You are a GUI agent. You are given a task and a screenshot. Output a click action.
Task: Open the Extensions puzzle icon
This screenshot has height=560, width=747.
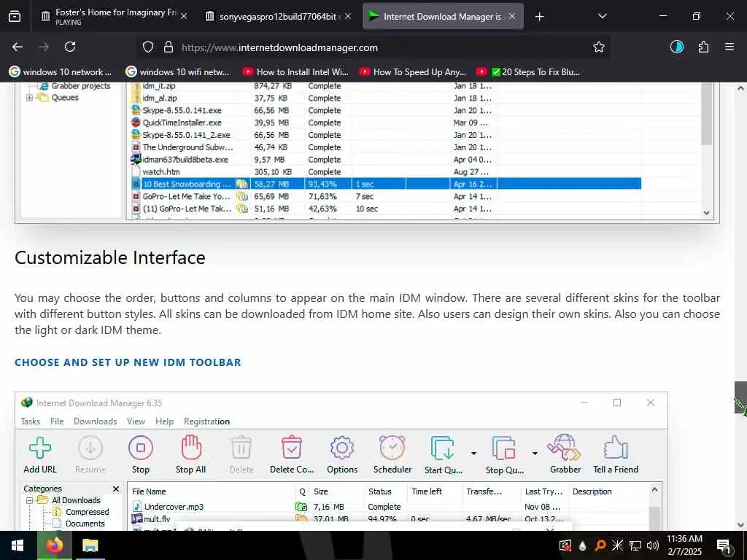pyautogui.click(x=703, y=47)
